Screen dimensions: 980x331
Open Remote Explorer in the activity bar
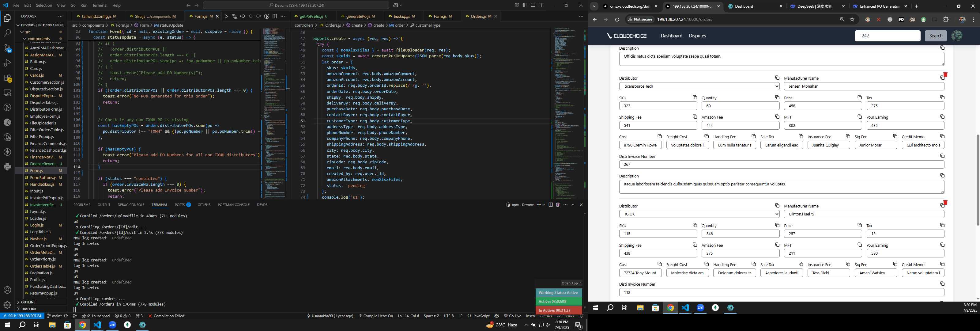[x=7, y=93]
